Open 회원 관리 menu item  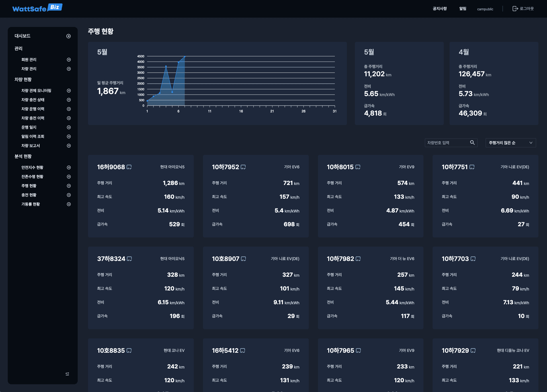coord(29,60)
